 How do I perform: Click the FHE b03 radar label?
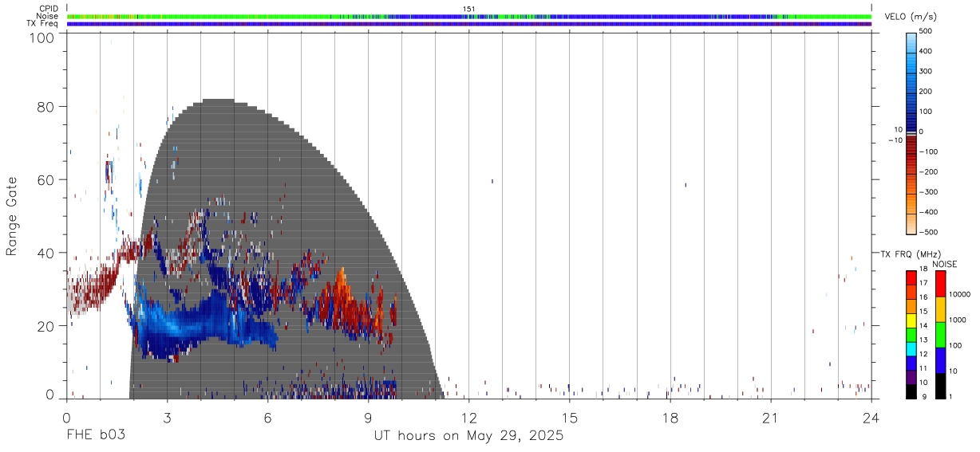(95, 436)
